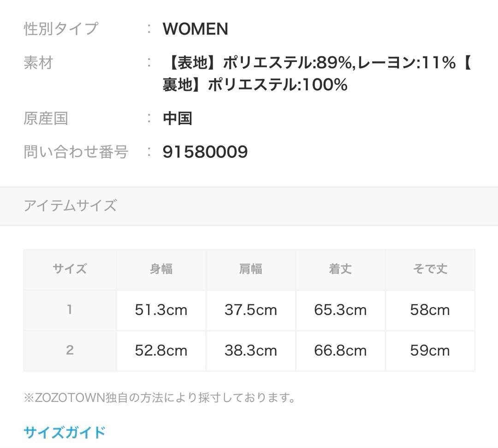Click the 59cm sleeve length cell
The image size is (498, 448).
(430, 351)
